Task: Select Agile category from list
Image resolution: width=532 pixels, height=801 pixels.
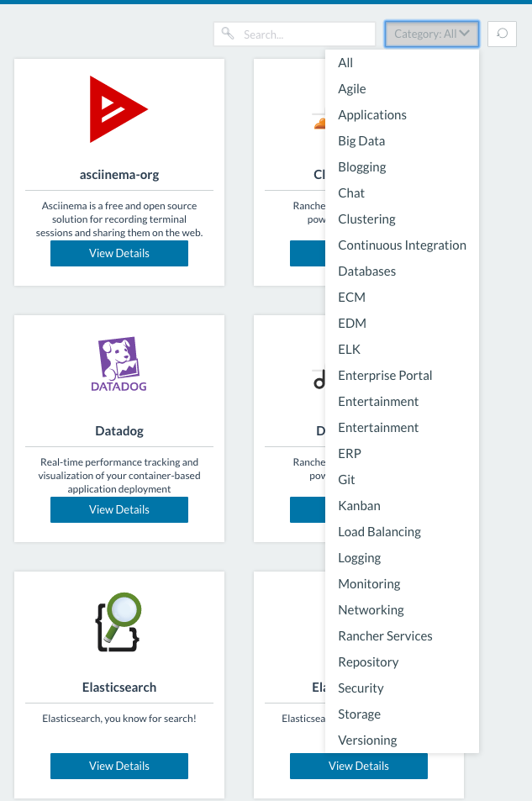Action: point(352,89)
